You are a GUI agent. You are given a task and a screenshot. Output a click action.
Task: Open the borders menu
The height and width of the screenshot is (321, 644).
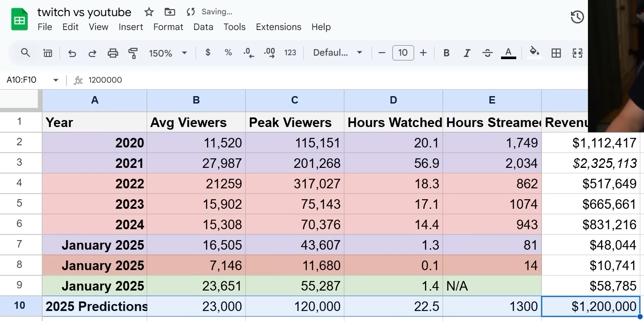coord(556,53)
